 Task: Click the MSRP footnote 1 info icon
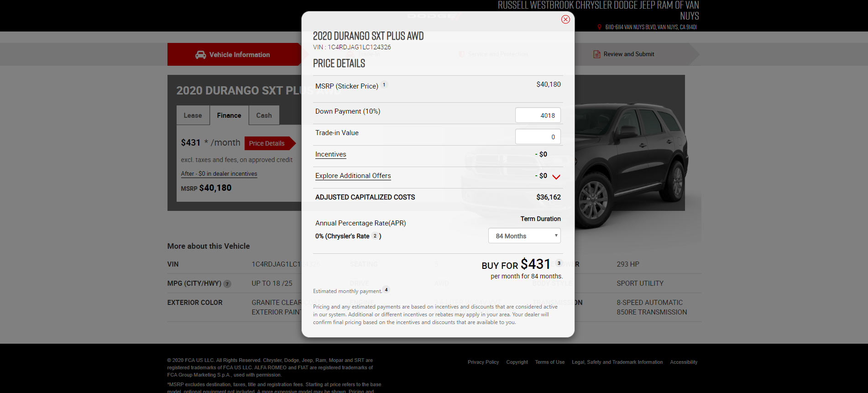tap(384, 85)
